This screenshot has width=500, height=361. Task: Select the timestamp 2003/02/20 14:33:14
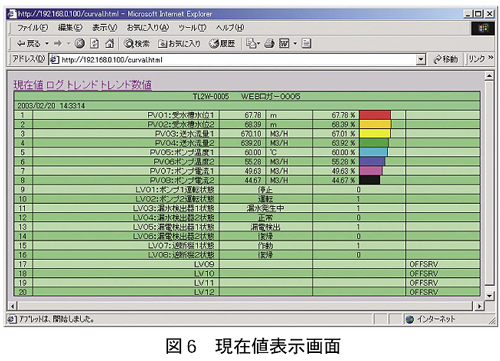(51, 106)
